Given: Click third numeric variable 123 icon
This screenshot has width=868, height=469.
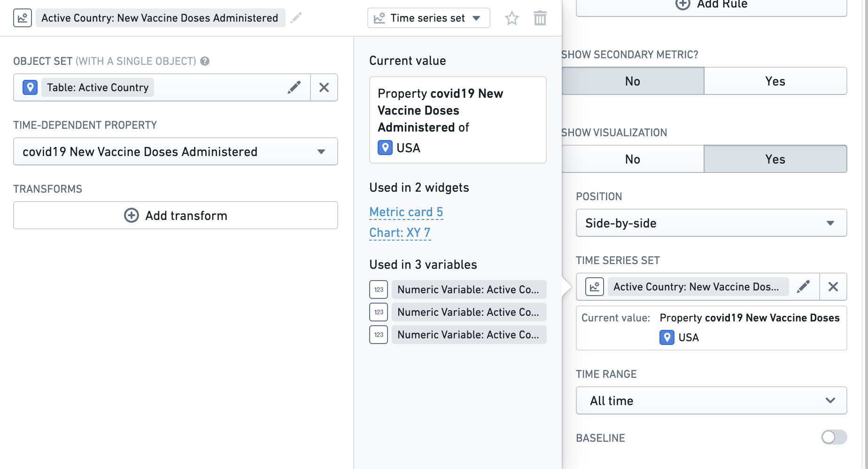Looking at the screenshot, I should pyautogui.click(x=379, y=335).
